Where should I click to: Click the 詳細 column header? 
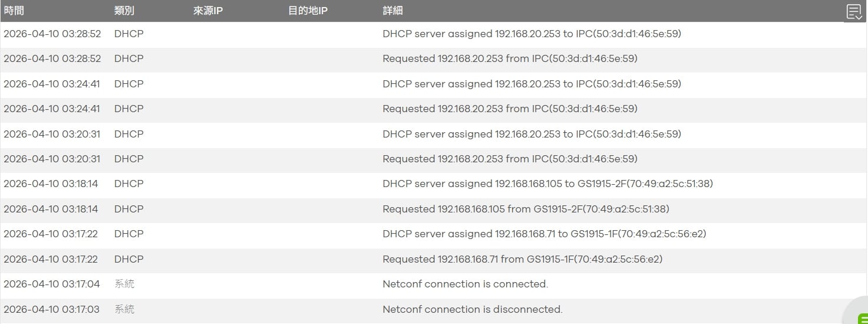392,11
